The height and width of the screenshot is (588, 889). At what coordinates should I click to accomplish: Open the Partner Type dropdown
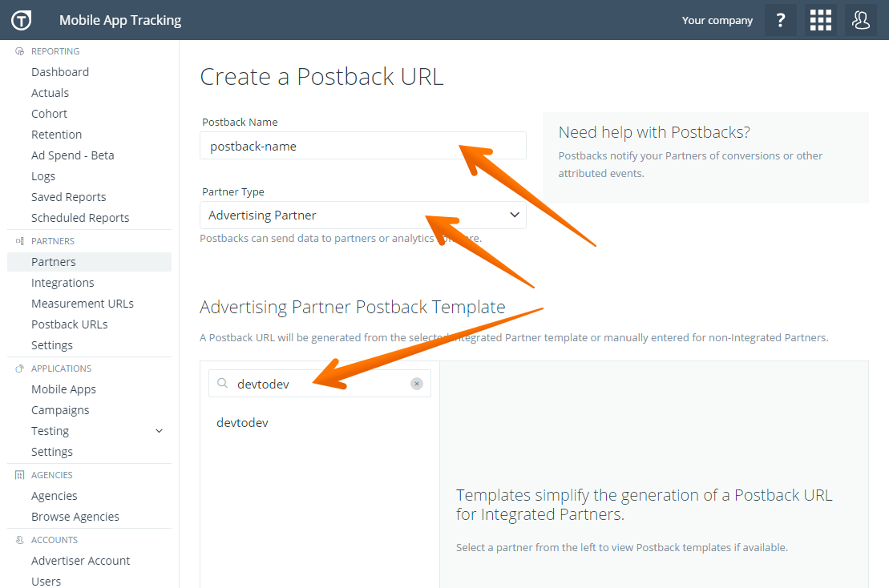pyautogui.click(x=362, y=215)
